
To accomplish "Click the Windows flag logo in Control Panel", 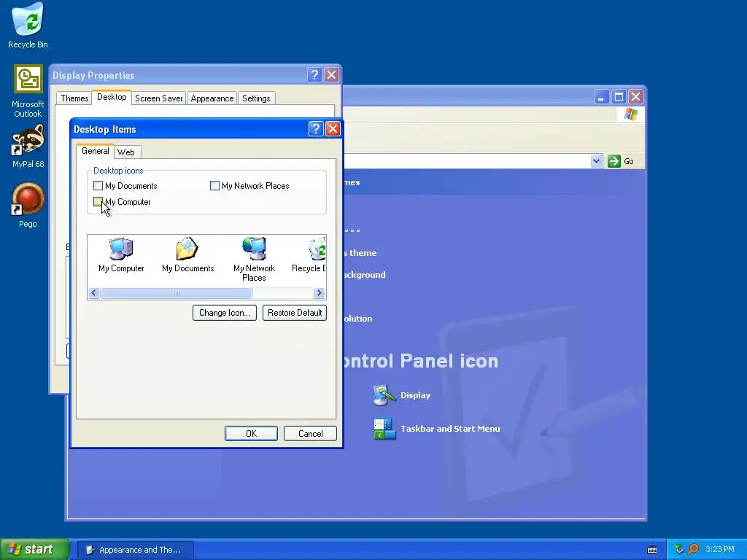I will point(631,114).
